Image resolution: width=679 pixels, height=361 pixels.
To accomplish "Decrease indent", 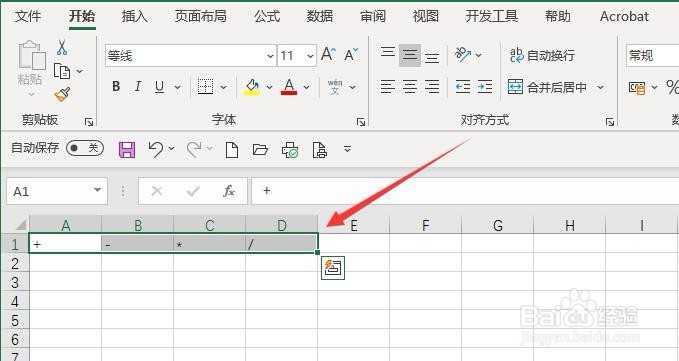I will click(x=463, y=87).
